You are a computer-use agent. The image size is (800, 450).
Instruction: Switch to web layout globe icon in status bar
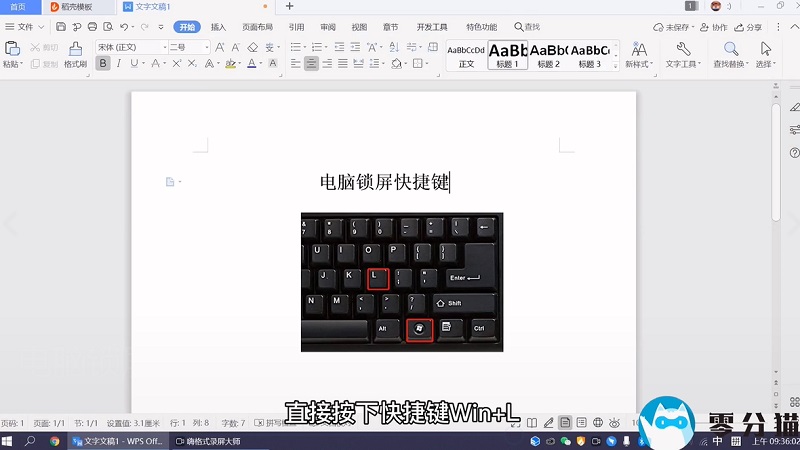598,423
